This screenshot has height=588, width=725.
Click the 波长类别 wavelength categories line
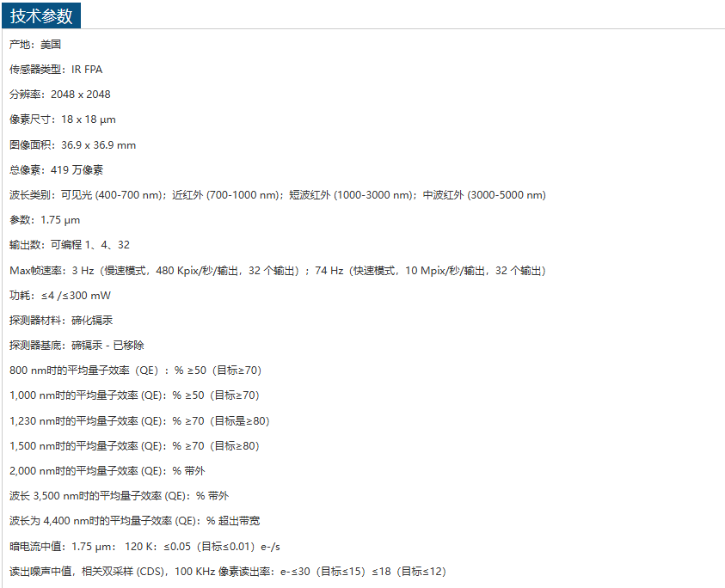pyautogui.click(x=277, y=195)
